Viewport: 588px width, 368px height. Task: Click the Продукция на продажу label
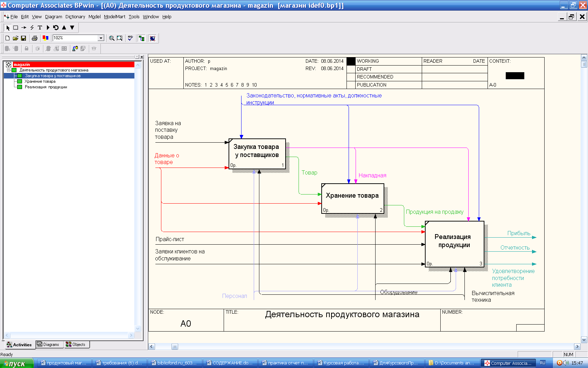tap(434, 212)
